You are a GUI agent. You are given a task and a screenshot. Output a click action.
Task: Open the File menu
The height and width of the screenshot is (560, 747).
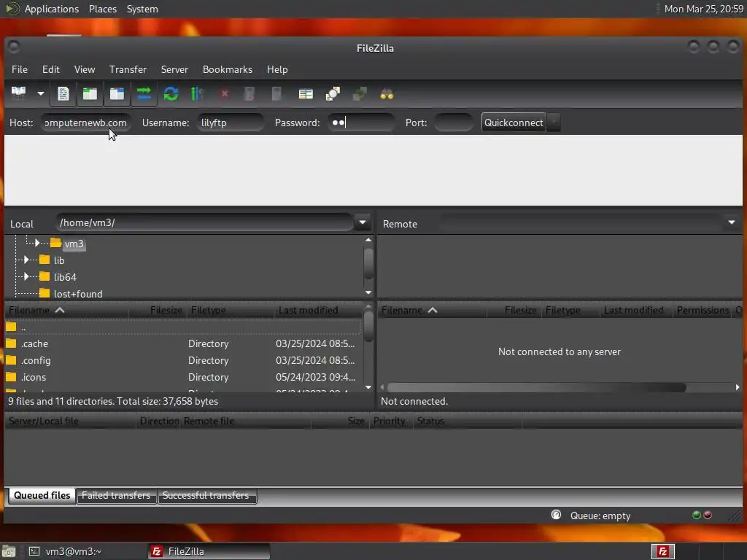click(20, 69)
